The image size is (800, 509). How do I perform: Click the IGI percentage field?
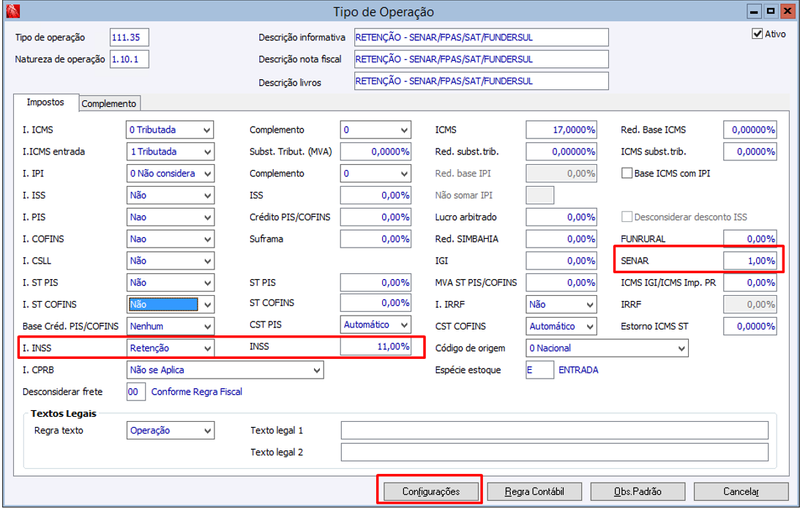pos(561,261)
